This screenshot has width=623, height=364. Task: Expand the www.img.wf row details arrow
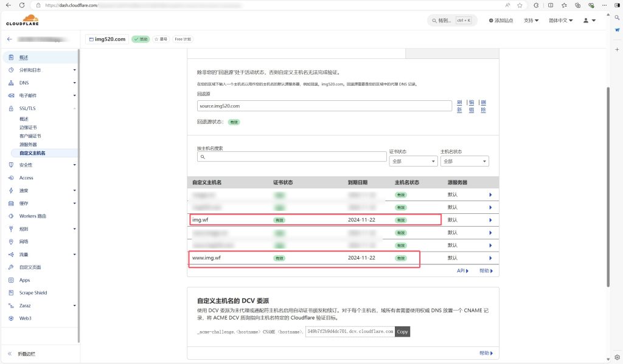pos(490,258)
